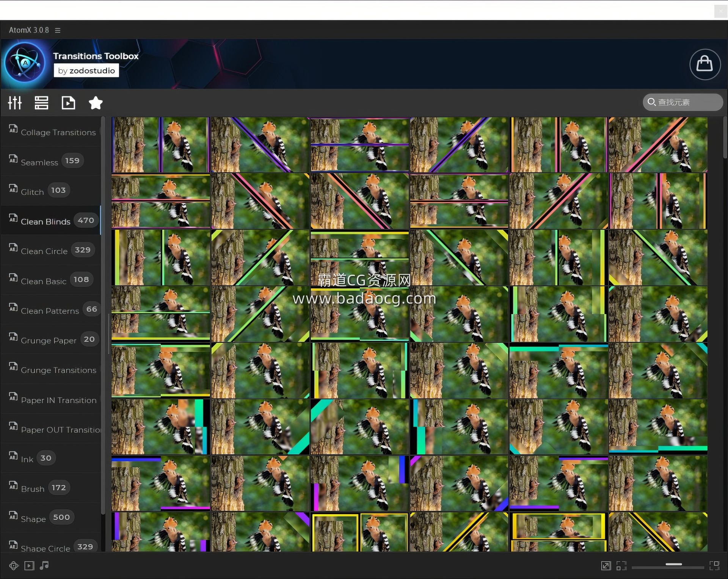Screen dimensions: 728x579
Task: Select the Clean Blinds category
Action: (51, 220)
